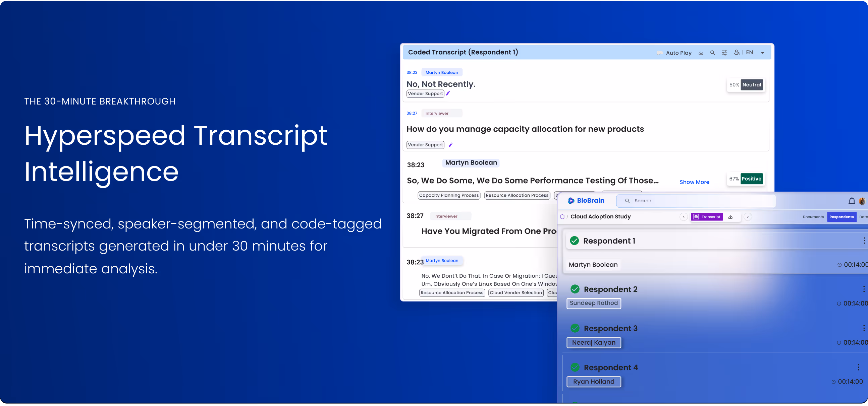Go to next with right chevron
The width and height of the screenshot is (868, 406).
pos(748,217)
